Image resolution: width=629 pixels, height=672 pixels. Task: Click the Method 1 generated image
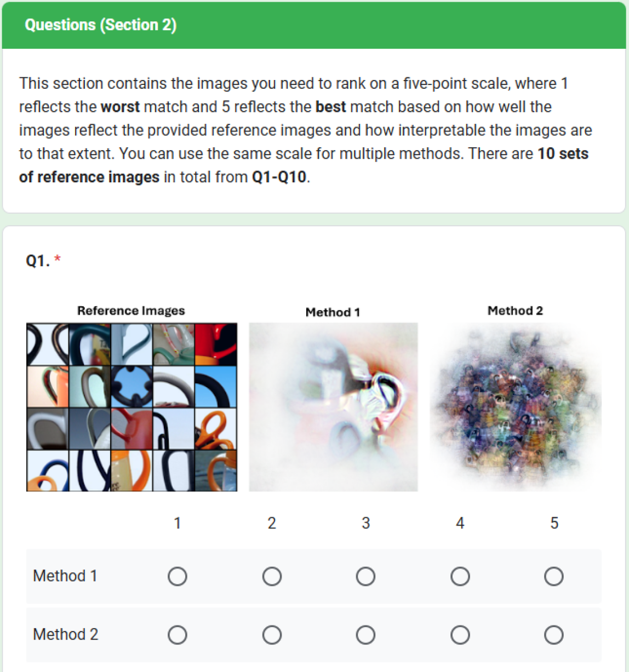pyautogui.click(x=333, y=407)
